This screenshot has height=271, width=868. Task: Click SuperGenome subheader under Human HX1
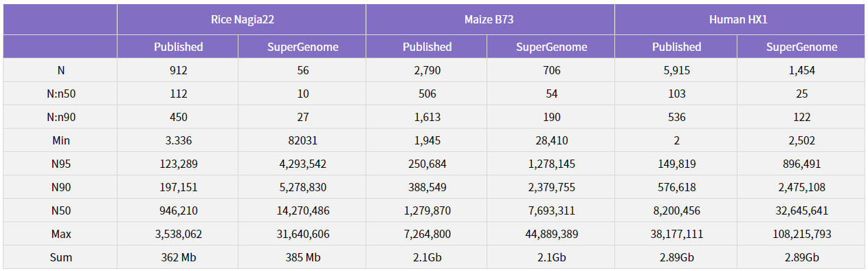click(x=801, y=47)
